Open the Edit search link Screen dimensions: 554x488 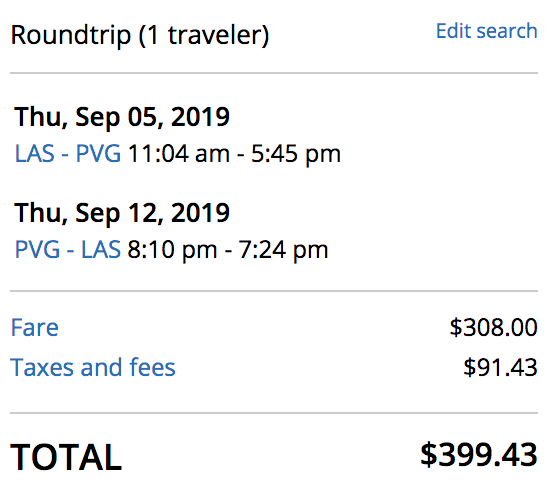(x=487, y=31)
